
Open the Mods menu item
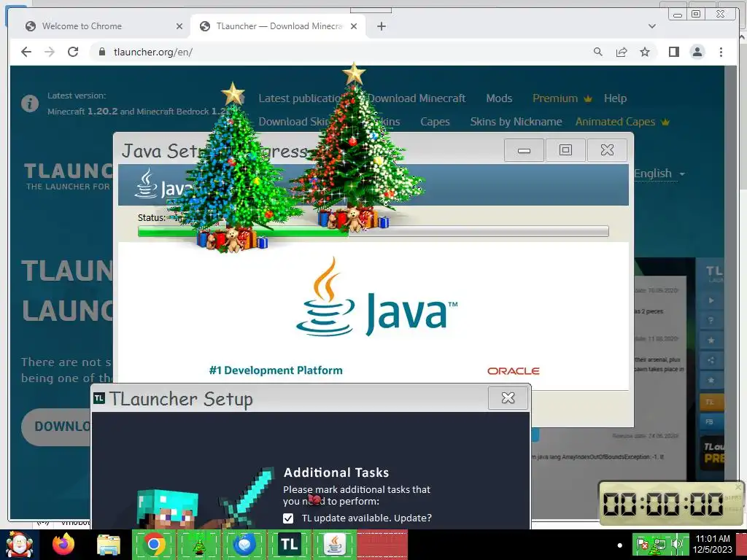click(x=499, y=98)
